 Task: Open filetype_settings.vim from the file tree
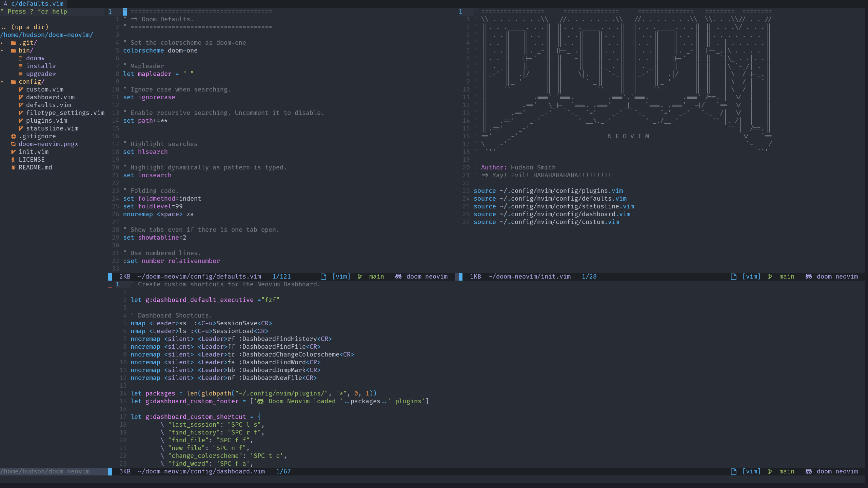65,113
